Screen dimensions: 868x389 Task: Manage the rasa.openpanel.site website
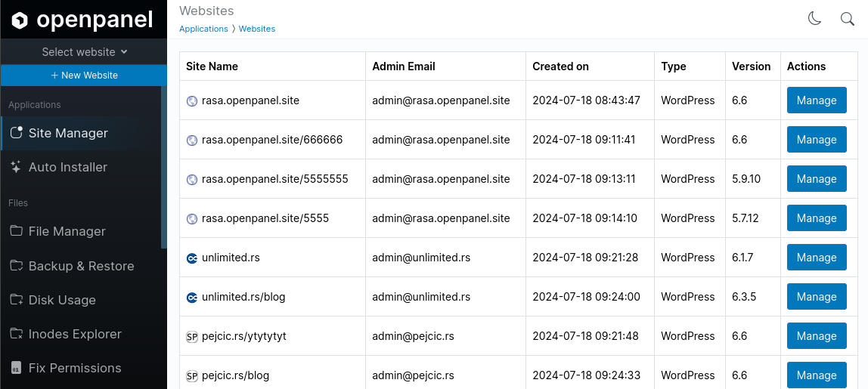pyautogui.click(x=817, y=100)
